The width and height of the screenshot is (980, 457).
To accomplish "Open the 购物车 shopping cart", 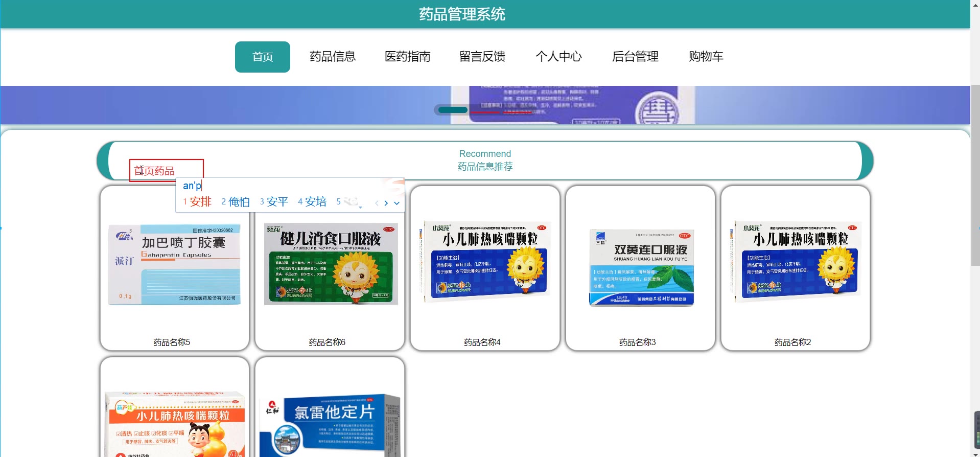I will coord(706,57).
